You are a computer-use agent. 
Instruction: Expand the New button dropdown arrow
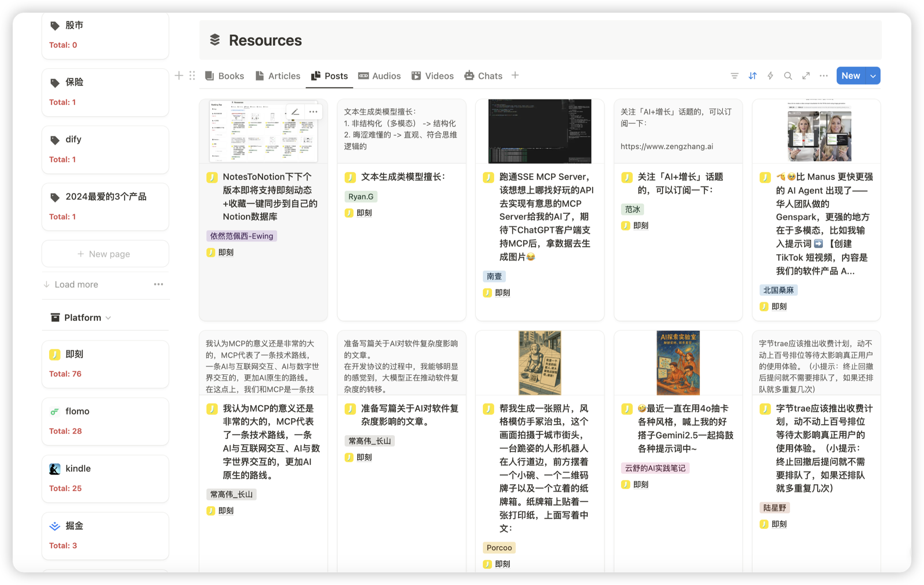[873, 76]
